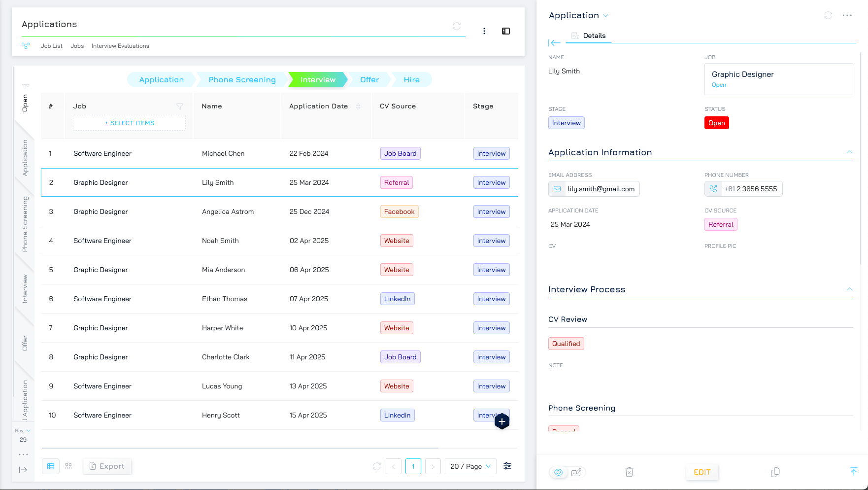The width and height of the screenshot is (868, 490).
Task: Click the Referral CV source badge in details
Action: tap(721, 224)
